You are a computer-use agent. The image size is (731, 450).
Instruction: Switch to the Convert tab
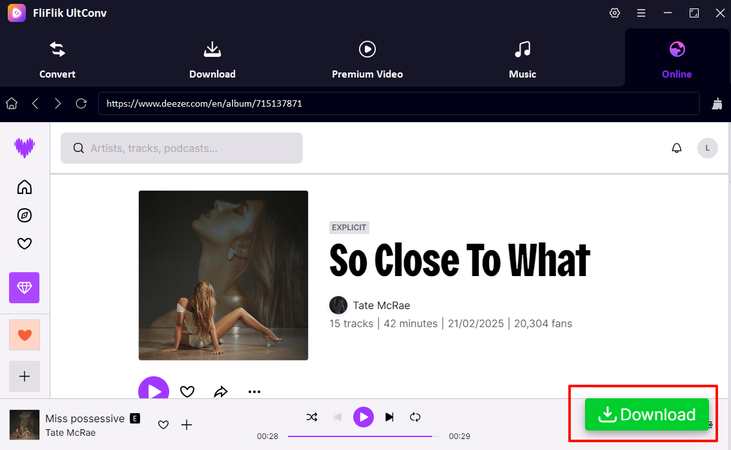pyautogui.click(x=57, y=60)
